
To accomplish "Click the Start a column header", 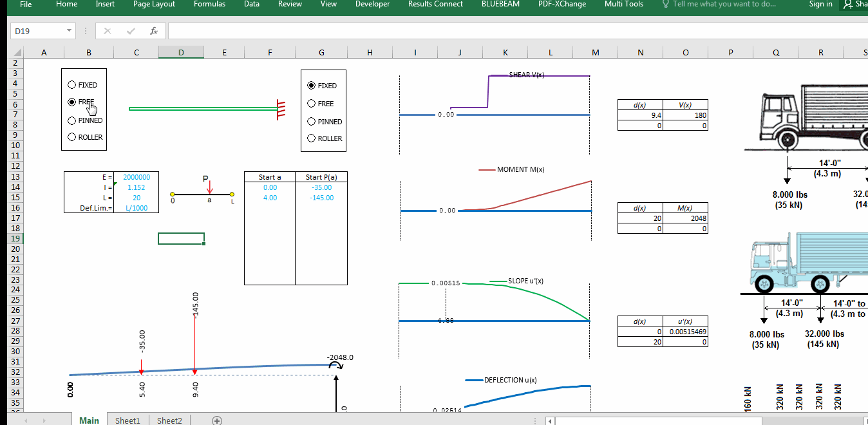I will (270, 177).
